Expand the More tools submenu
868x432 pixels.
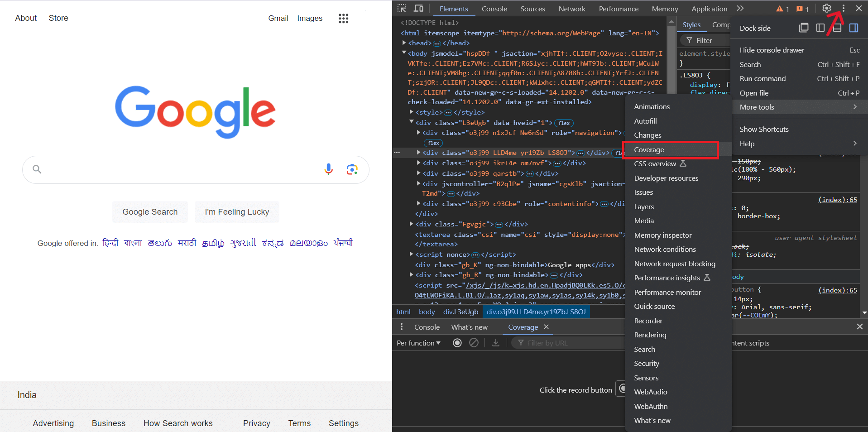coord(799,107)
